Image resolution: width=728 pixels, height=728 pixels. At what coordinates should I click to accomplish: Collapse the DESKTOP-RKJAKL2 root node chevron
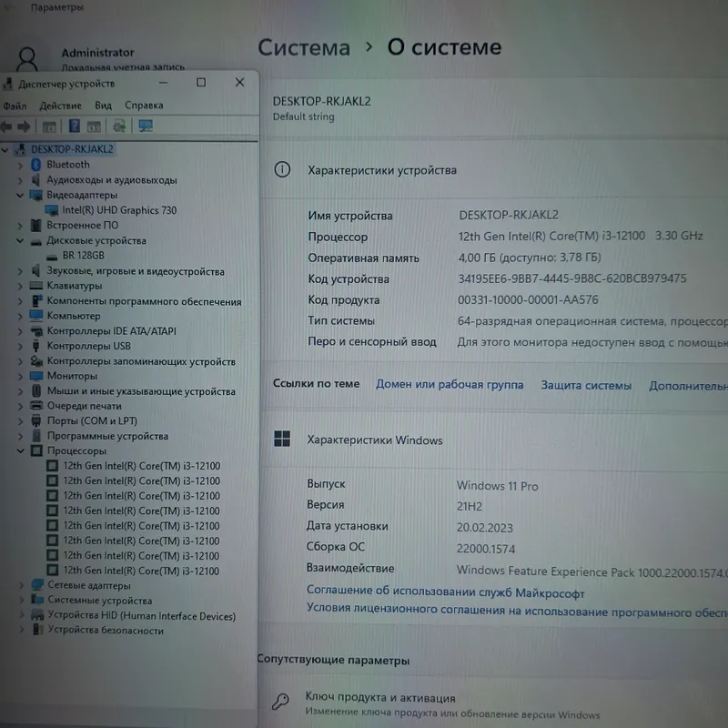point(5,149)
